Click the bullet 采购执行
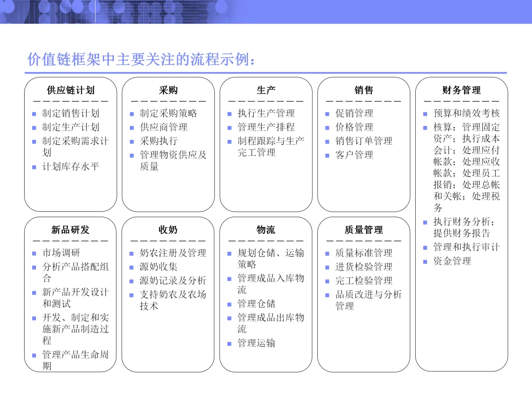 point(159,141)
